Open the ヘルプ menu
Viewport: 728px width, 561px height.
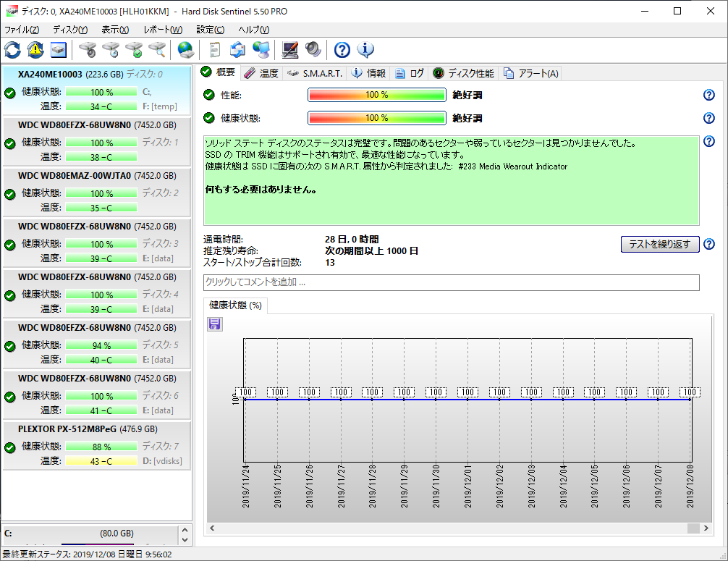(253, 30)
